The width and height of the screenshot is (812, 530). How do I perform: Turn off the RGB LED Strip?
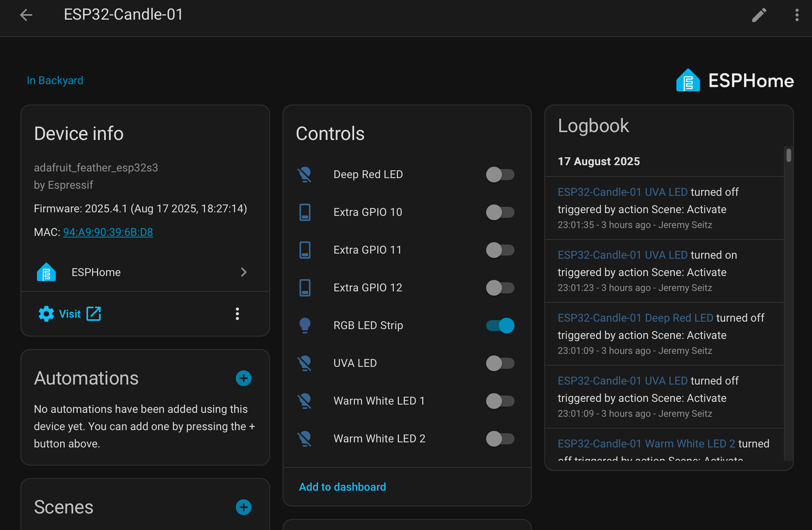tap(500, 325)
